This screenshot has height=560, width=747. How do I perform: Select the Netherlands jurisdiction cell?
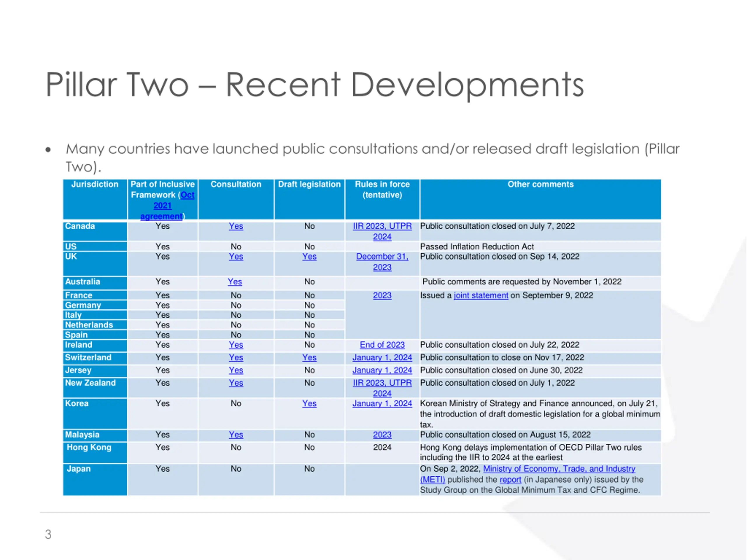click(95, 325)
